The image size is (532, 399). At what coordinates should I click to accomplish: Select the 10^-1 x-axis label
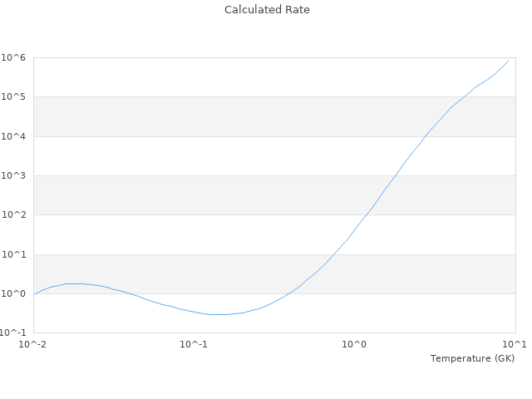click(x=194, y=344)
